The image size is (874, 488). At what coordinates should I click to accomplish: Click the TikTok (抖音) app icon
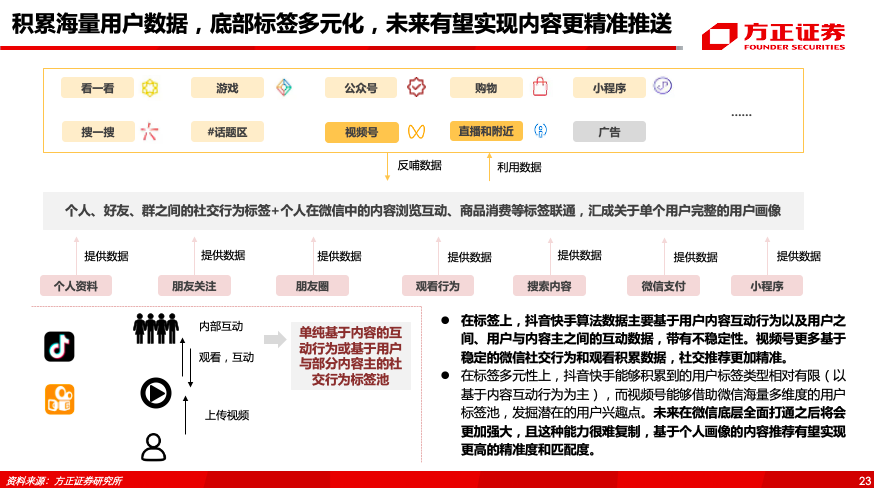(x=59, y=346)
